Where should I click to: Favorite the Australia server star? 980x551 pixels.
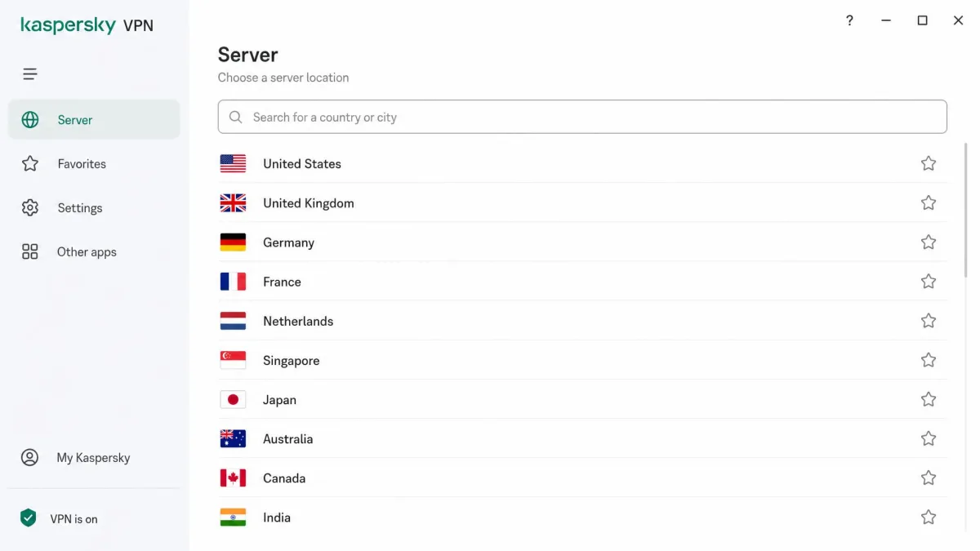[929, 438]
